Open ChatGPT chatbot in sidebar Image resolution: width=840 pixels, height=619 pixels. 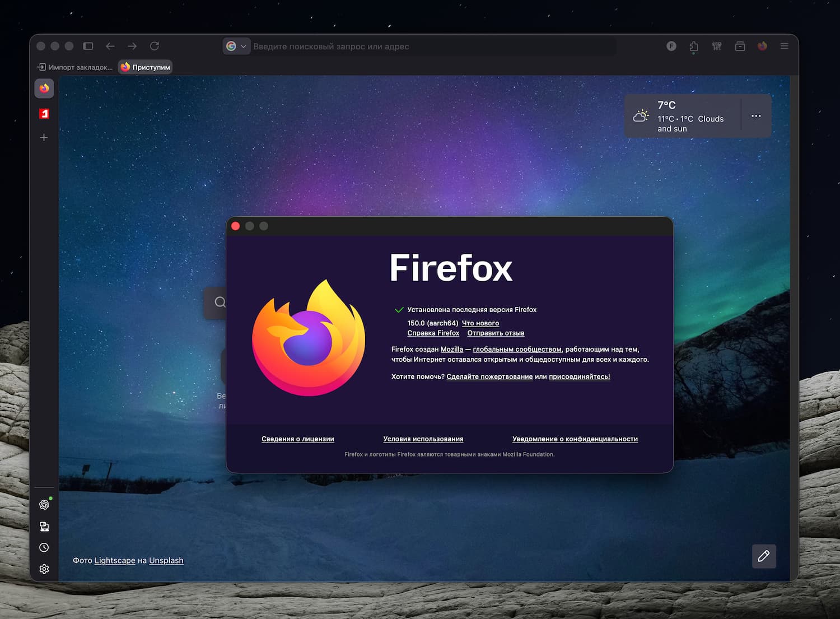tap(44, 505)
